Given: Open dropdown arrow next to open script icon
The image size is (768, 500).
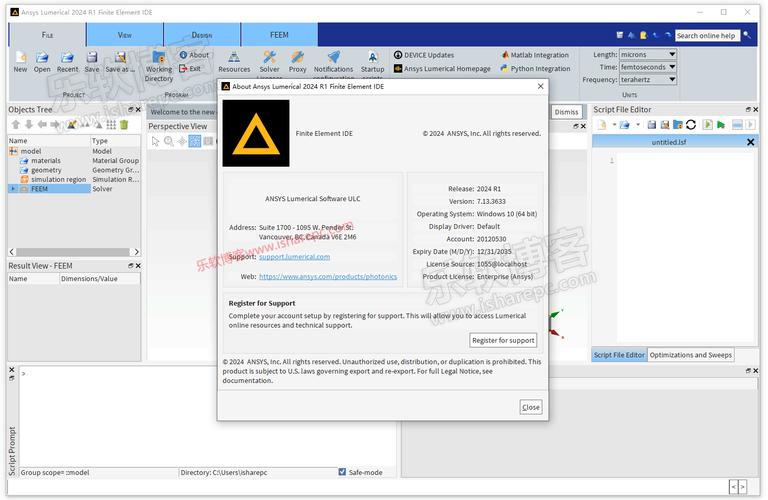Looking at the screenshot, I should [638, 125].
